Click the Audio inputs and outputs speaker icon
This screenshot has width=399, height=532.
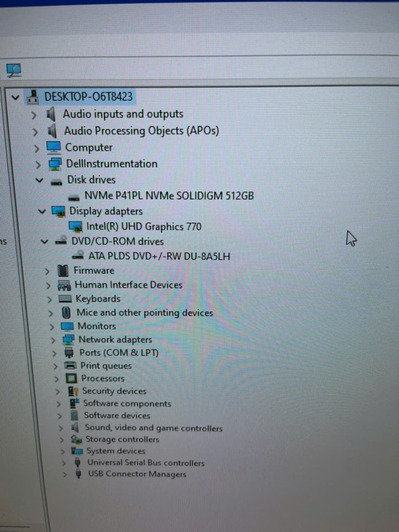pyautogui.click(x=51, y=114)
